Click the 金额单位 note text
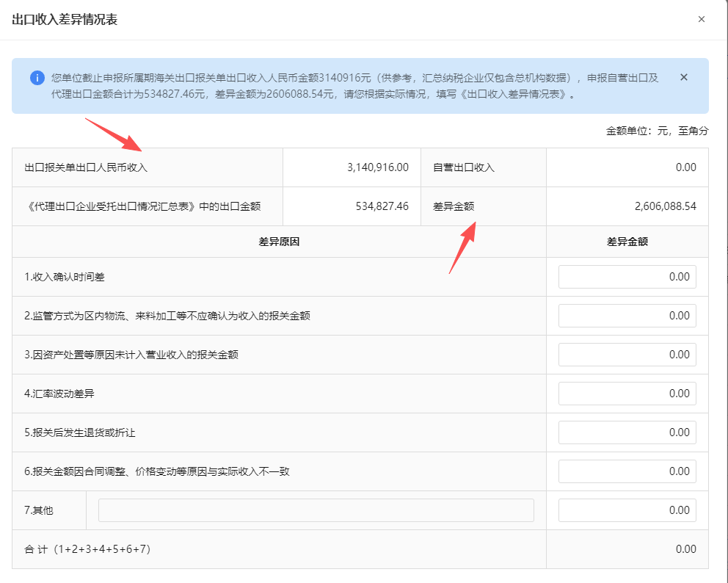Screen dimensions: 728x583 (657, 131)
